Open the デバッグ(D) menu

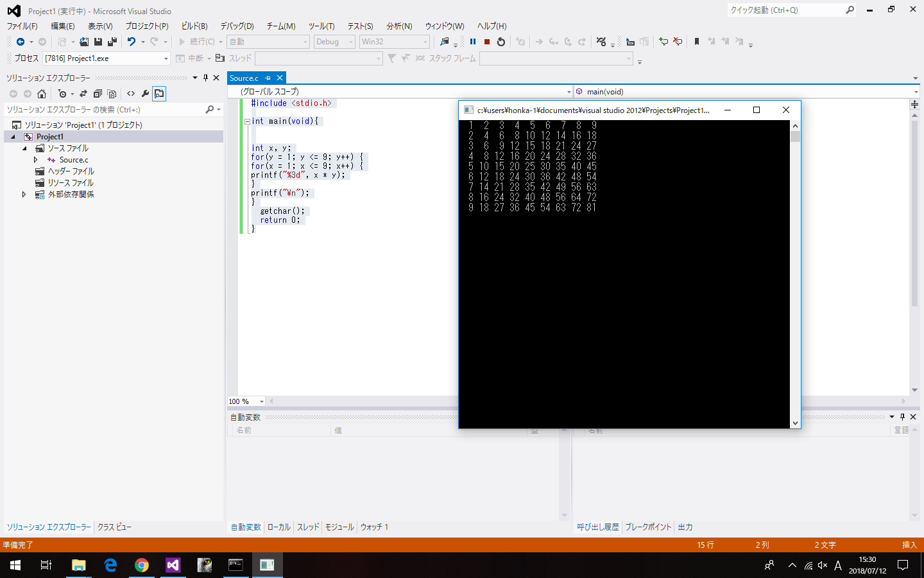(237, 26)
